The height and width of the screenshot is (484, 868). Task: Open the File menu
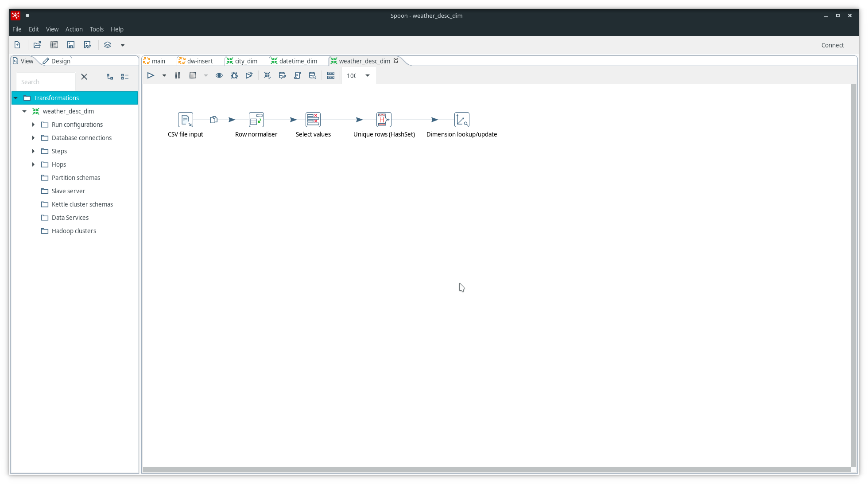17,29
